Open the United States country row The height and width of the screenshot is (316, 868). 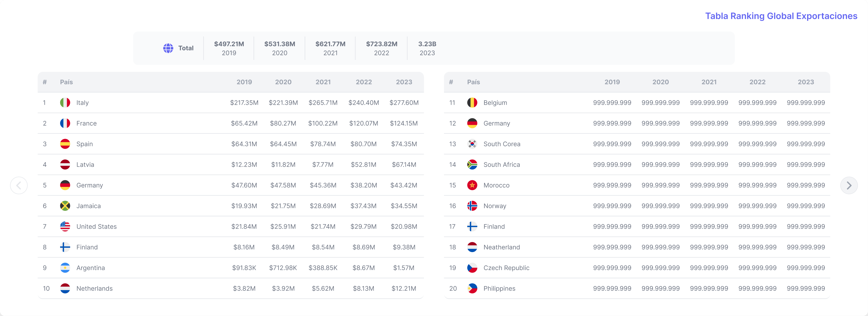pos(96,227)
